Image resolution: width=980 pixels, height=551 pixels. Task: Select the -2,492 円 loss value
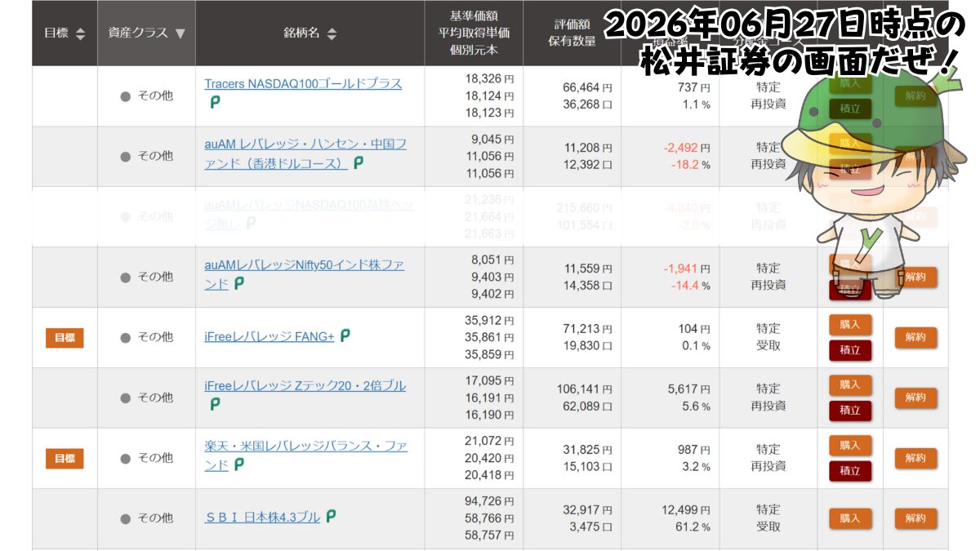[686, 148]
